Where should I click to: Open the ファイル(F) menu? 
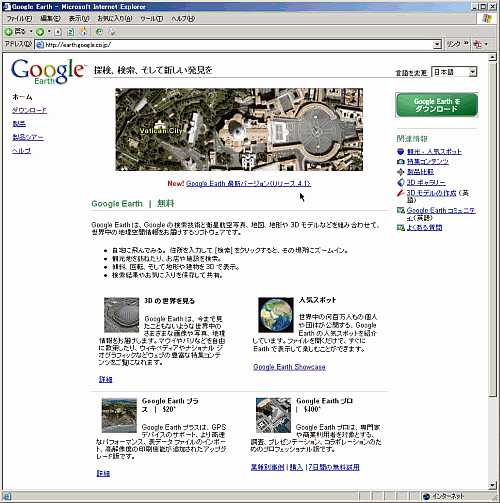19,19
